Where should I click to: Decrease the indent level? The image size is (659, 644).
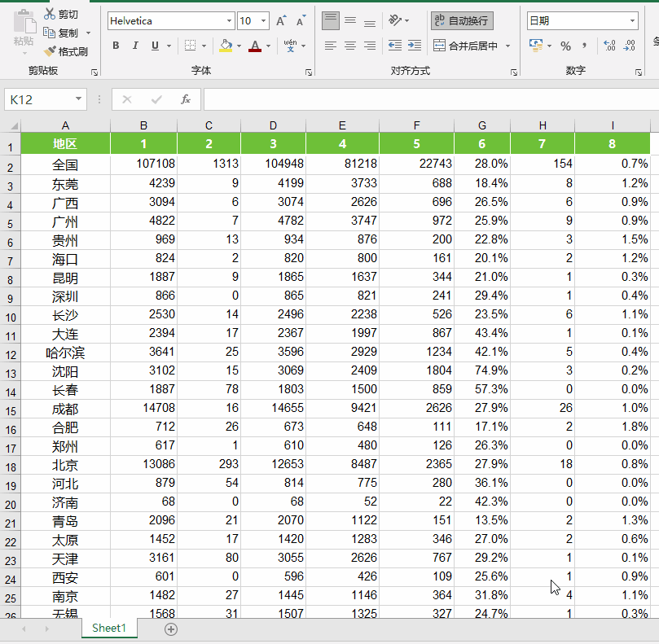coord(395,46)
